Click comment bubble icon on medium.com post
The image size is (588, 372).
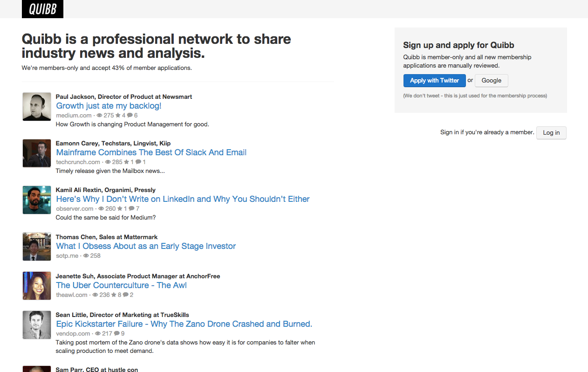coord(130,115)
